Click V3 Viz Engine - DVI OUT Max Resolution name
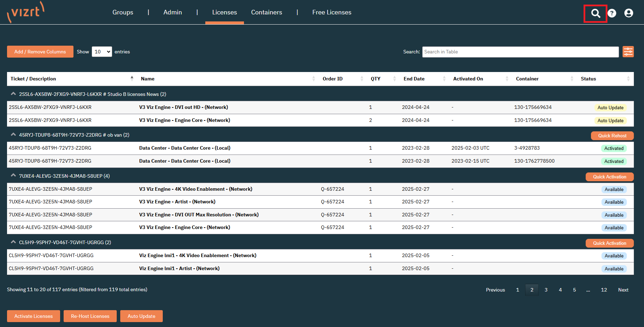 [199, 215]
